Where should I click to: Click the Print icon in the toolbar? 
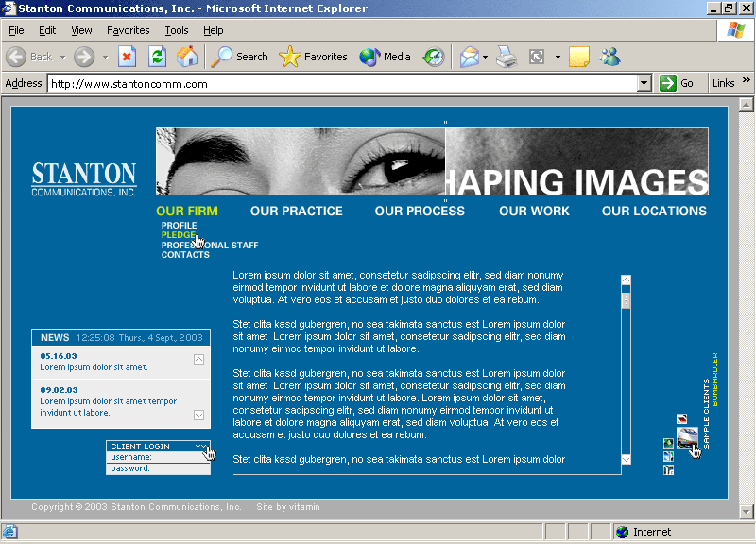click(x=507, y=57)
